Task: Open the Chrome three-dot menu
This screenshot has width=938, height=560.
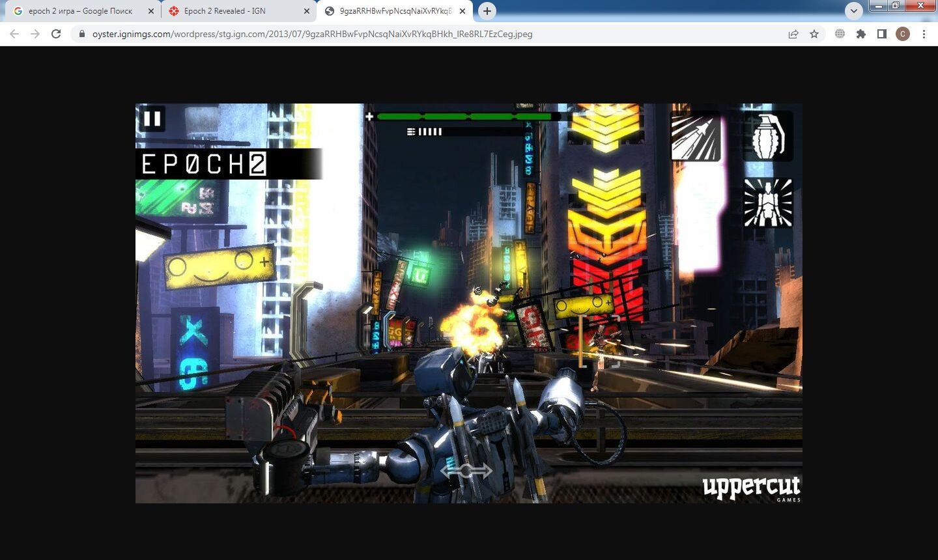Action: [x=924, y=34]
